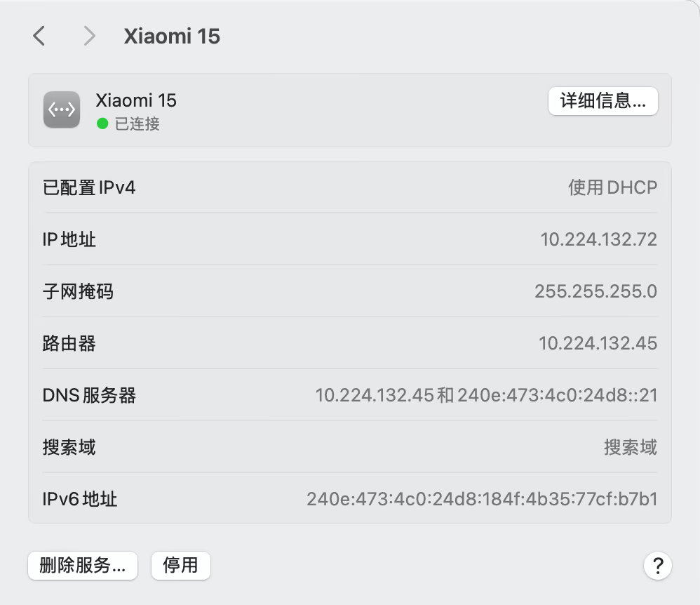
Task: Click the Xiaomi 15 service name in the card
Action: [x=136, y=100]
